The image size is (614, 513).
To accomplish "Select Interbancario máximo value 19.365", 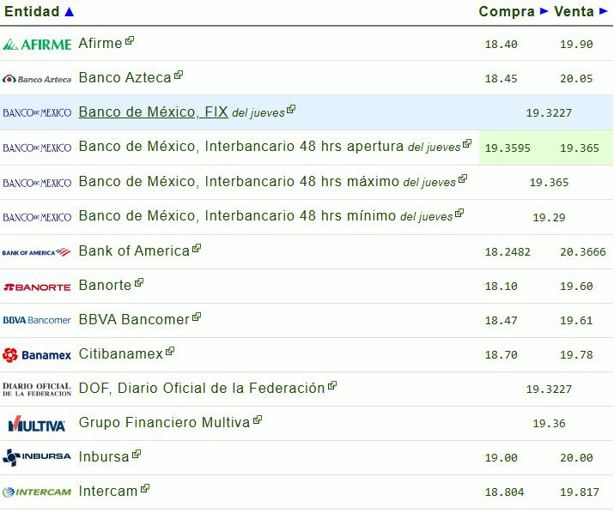I will 549,182.
